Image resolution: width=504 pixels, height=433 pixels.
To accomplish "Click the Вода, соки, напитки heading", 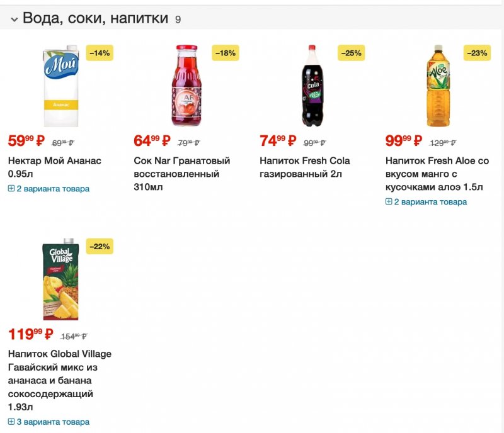I will tap(95, 18).
